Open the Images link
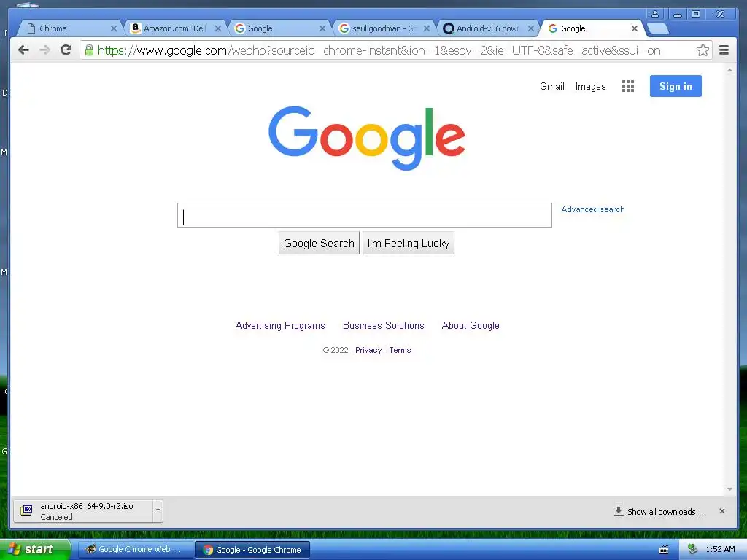This screenshot has height=560, width=747. click(590, 86)
